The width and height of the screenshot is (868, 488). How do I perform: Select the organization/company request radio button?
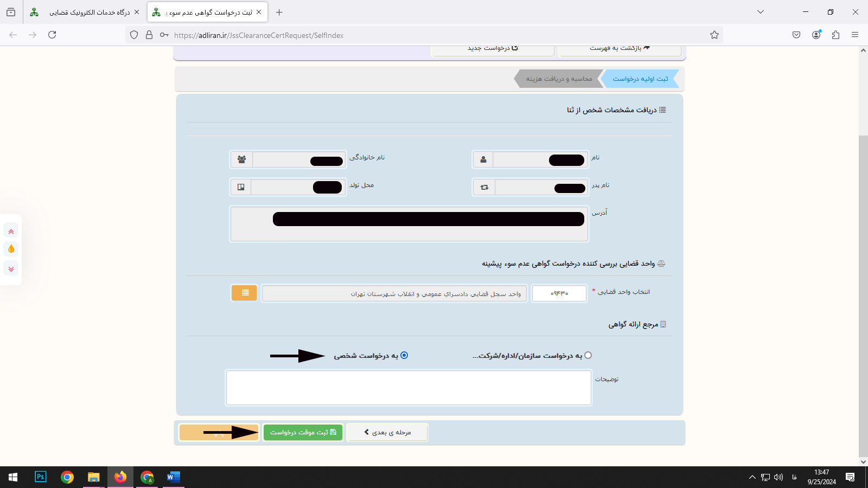click(x=588, y=355)
